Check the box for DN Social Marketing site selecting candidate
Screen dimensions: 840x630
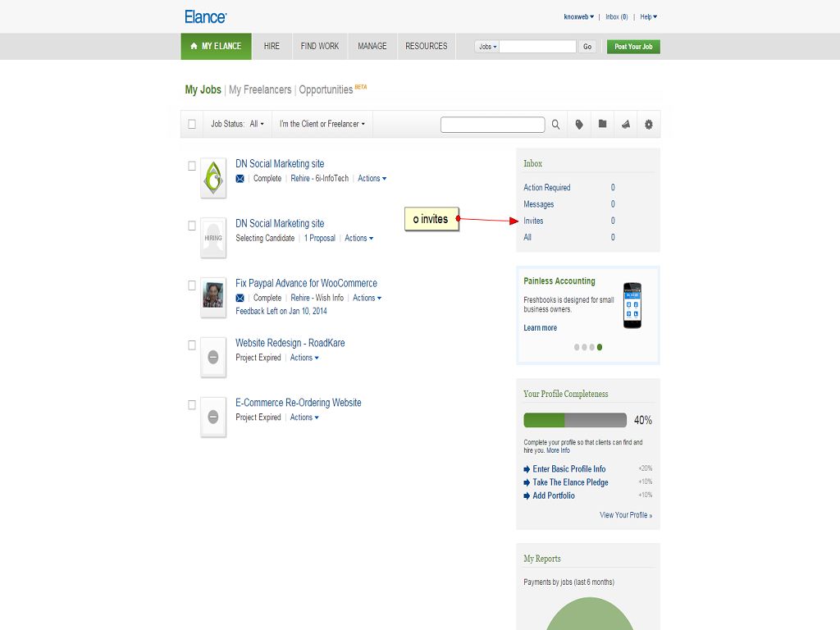click(x=192, y=226)
